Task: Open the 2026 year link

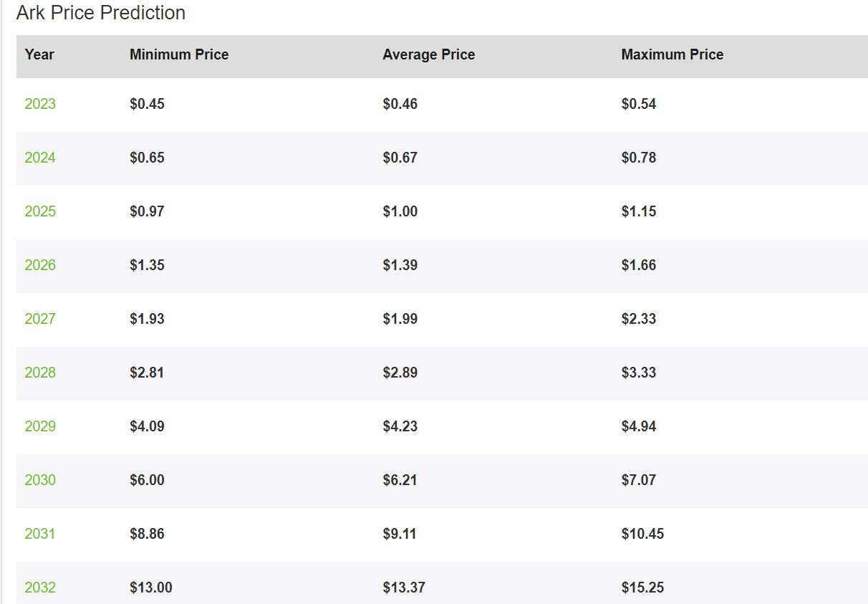Action: [x=40, y=265]
